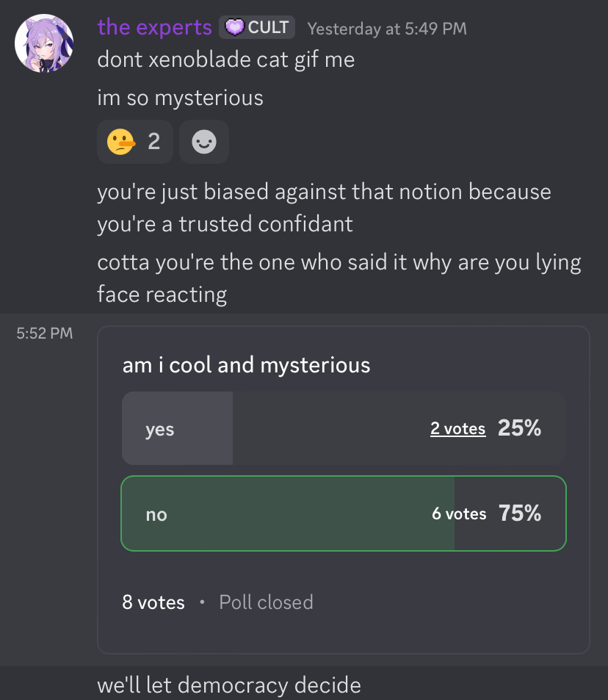Image resolution: width=608 pixels, height=700 pixels.
Task: Click the message starting with "cotta you're the one"
Action: (338, 278)
